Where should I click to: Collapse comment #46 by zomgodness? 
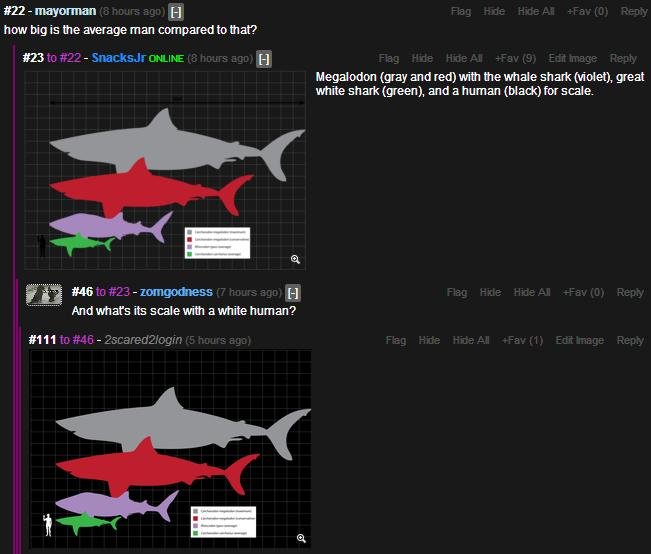(x=293, y=293)
